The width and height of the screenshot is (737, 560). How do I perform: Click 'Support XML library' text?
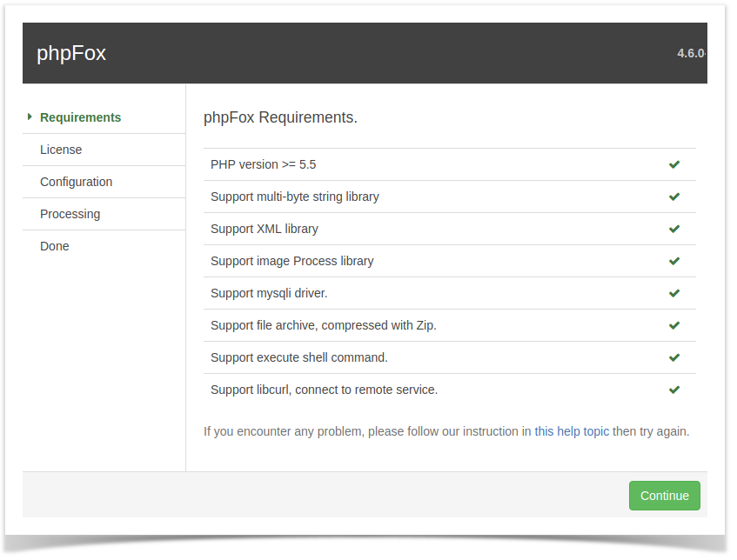[x=265, y=229]
